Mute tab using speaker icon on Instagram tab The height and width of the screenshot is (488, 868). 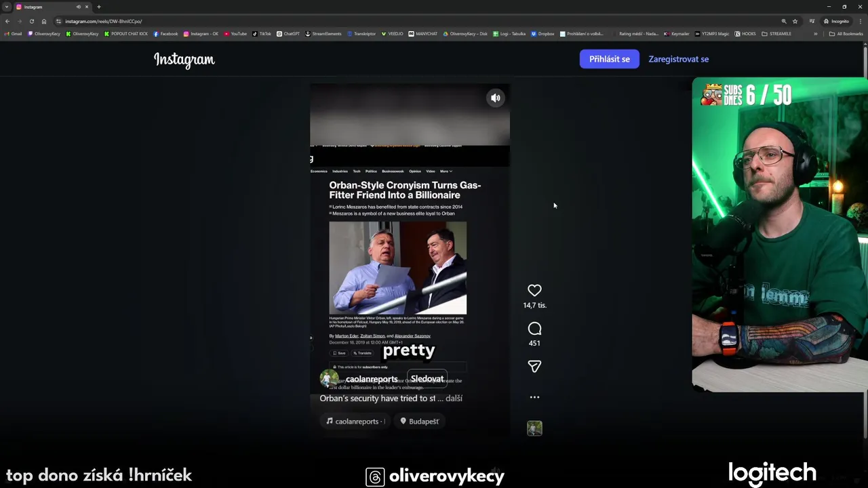(78, 7)
